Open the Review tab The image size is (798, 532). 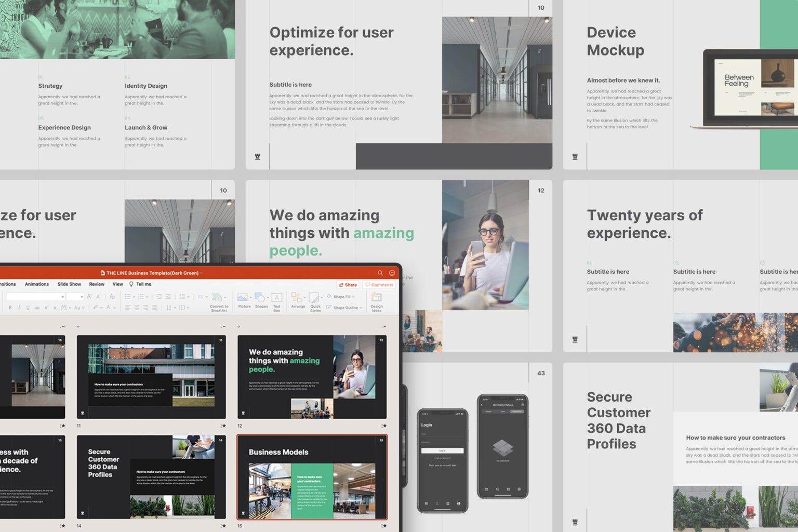pyautogui.click(x=96, y=284)
